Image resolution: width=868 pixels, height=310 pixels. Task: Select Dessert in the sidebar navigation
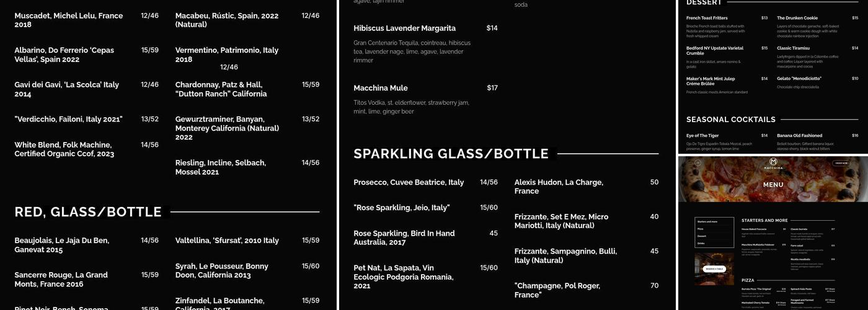tap(702, 236)
